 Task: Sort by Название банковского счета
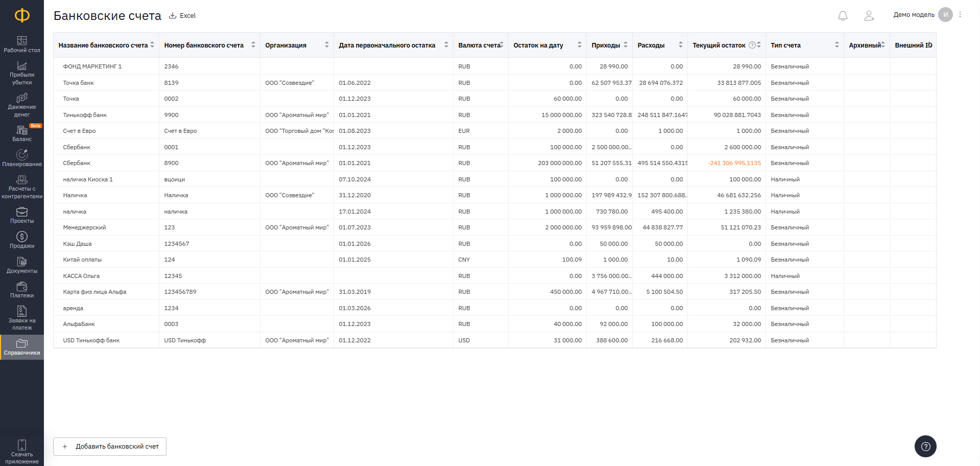152,45
